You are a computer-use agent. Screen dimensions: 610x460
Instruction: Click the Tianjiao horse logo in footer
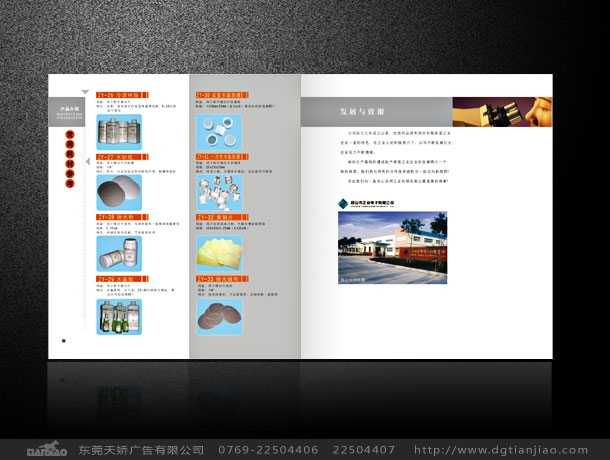(x=47, y=449)
